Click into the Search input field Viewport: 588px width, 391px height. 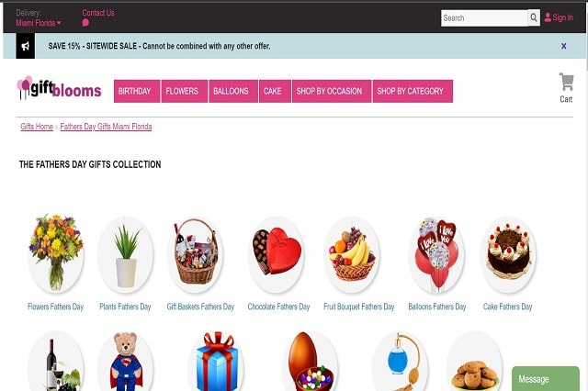[x=484, y=17]
